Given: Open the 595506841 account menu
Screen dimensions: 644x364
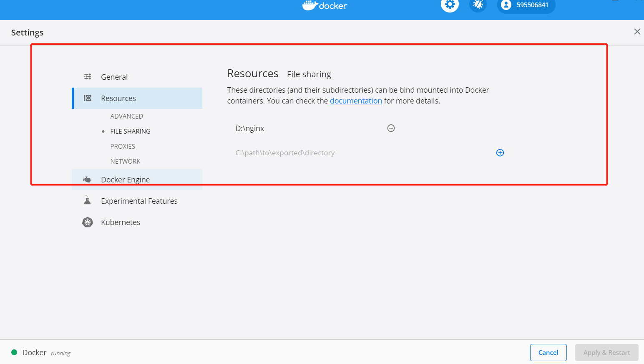Looking at the screenshot, I should click(526, 5).
